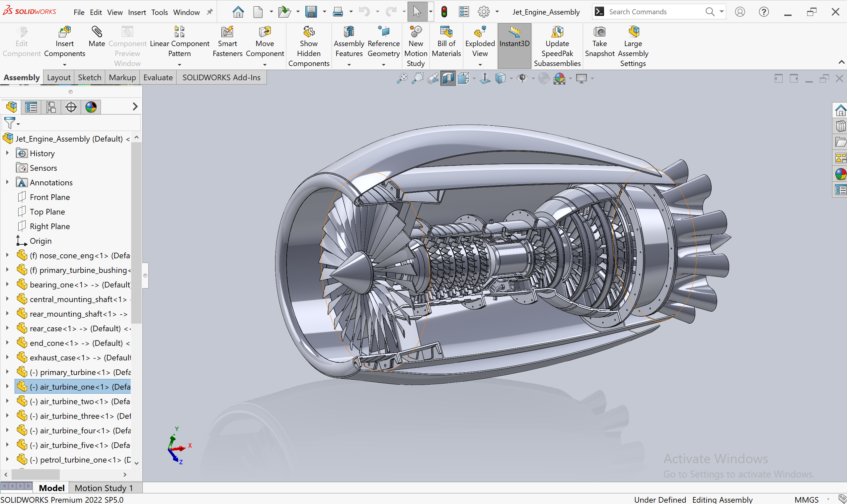The image size is (847, 504).
Task: Select the Origin item in the tree
Action: (x=40, y=241)
